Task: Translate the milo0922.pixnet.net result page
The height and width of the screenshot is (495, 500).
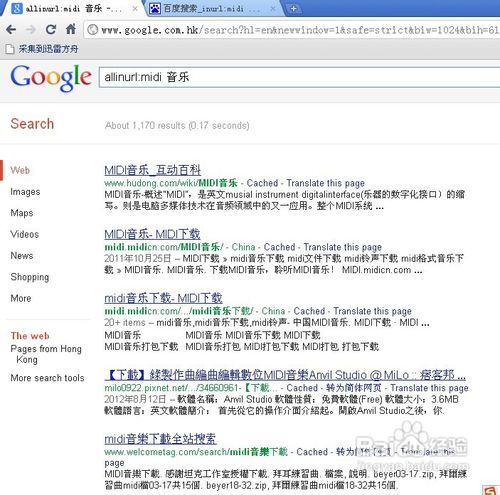Action: coord(429,388)
